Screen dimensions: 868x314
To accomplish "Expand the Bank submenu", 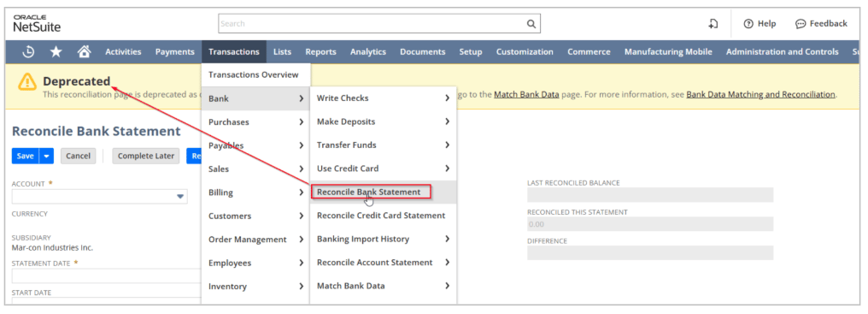I will (255, 98).
